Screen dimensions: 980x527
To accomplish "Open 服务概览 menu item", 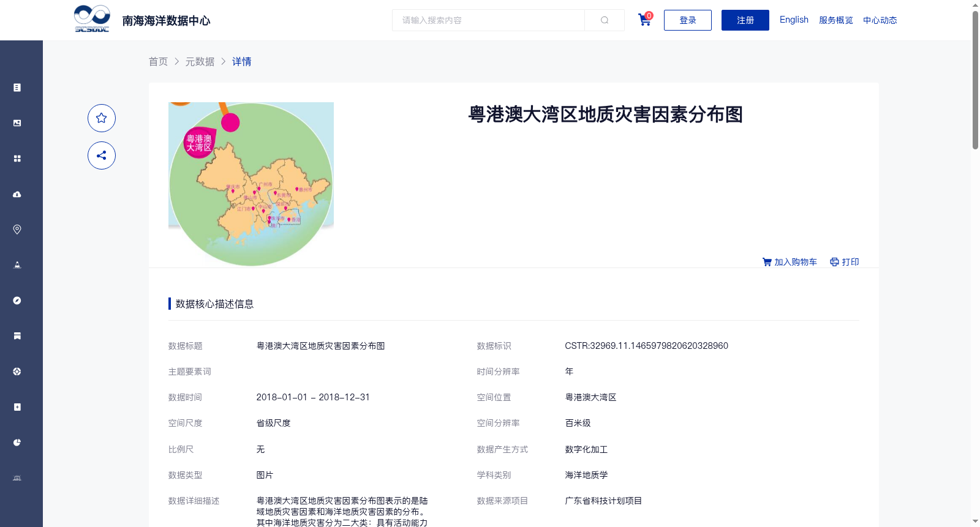I will tap(836, 20).
